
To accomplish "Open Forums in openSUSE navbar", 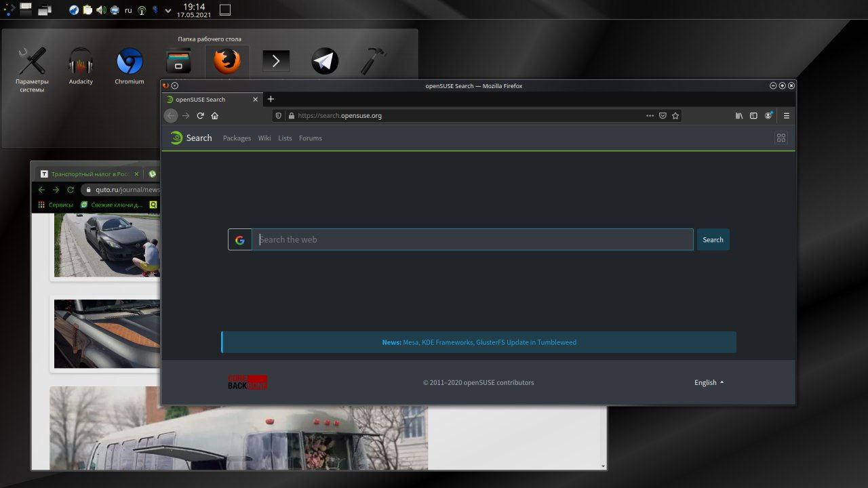I will [311, 138].
